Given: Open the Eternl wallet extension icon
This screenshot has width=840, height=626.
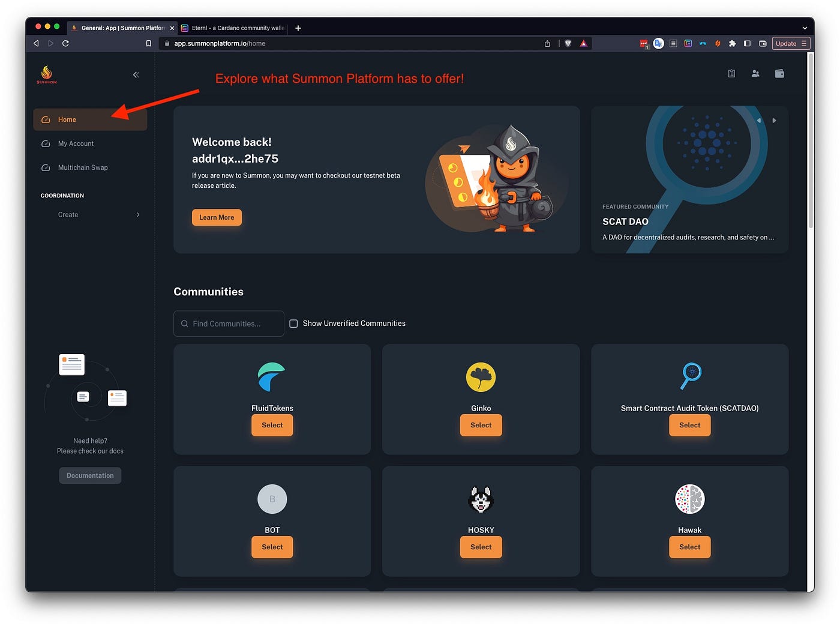Looking at the screenshot, I should [x=688, y=43].
